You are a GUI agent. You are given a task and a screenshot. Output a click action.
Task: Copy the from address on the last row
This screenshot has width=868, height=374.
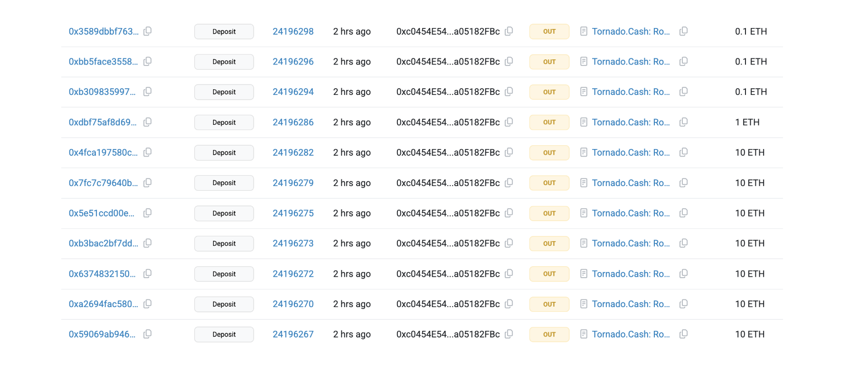509,334
